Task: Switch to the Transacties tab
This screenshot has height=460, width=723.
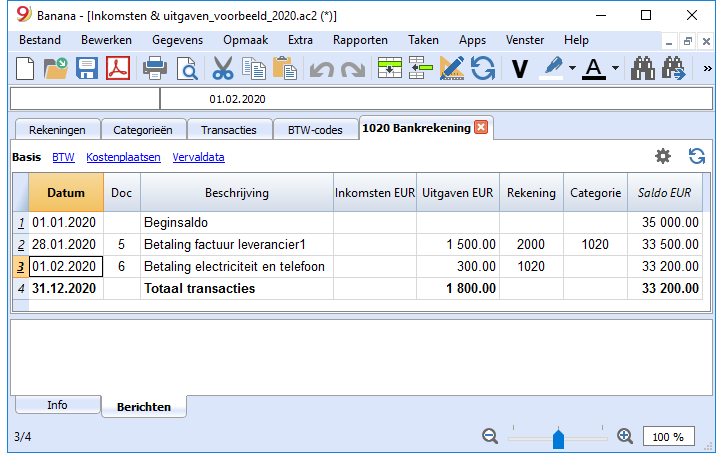Action: (x=229, y=130)
